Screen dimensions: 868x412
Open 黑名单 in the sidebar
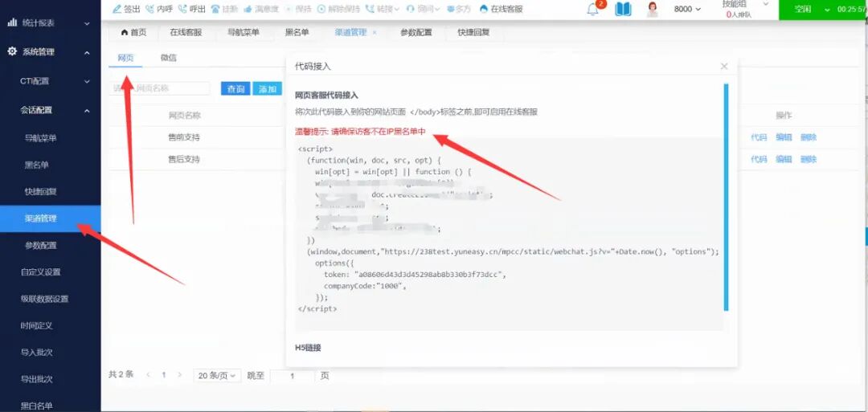(x=36, y=165)
